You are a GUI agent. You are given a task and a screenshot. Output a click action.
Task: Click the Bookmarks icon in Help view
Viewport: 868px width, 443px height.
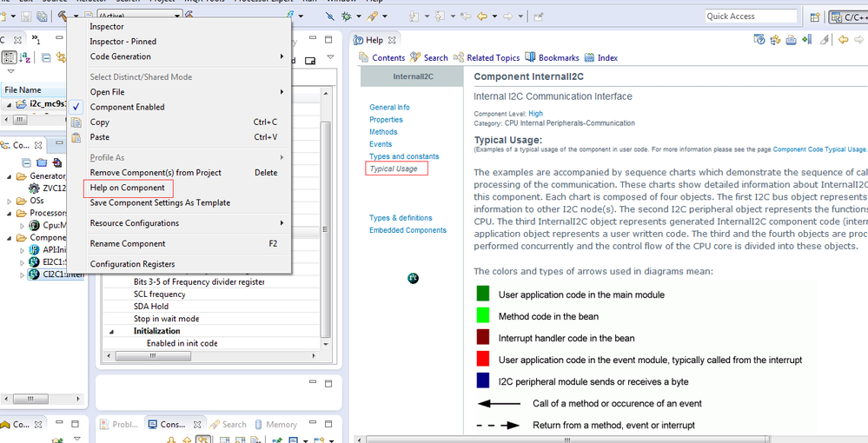(530, 57)
